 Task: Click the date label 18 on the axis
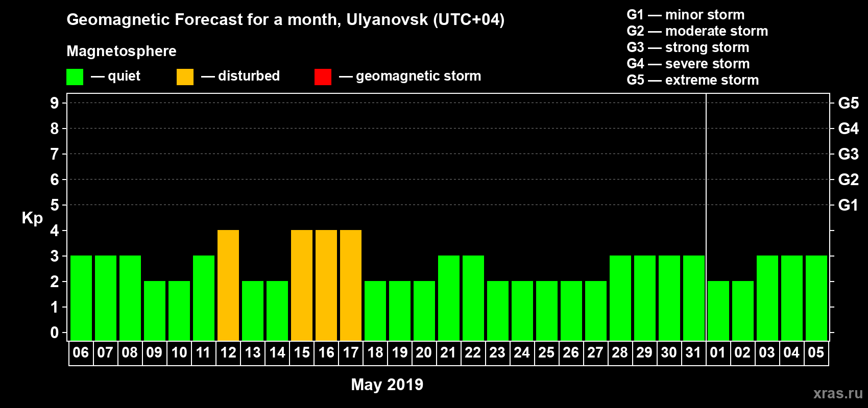(x=375, y=352)
